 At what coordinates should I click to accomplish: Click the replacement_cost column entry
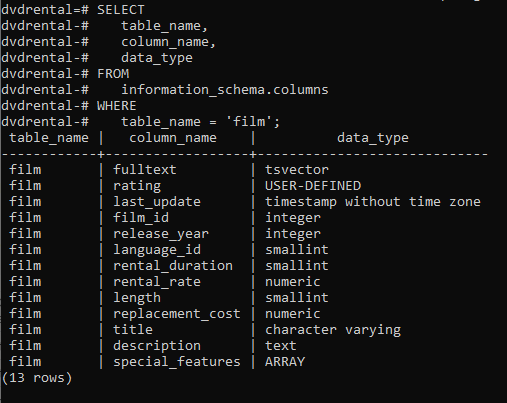[x=177, y=314]
